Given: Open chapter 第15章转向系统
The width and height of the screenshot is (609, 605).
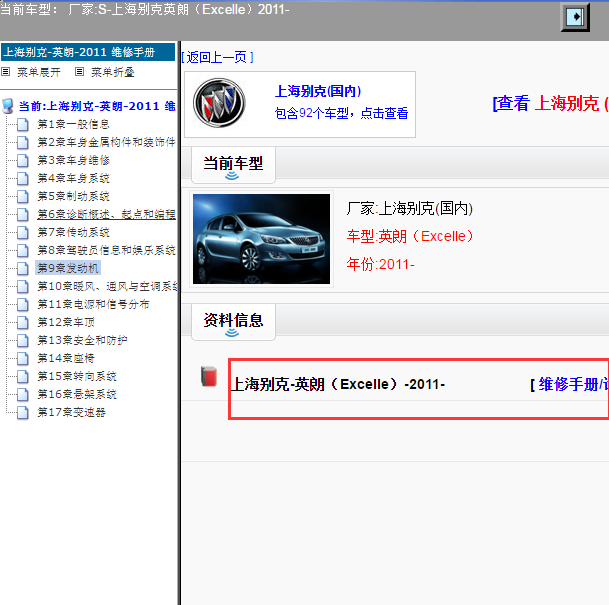Looking at the screenshot, I should click(77, 376).
